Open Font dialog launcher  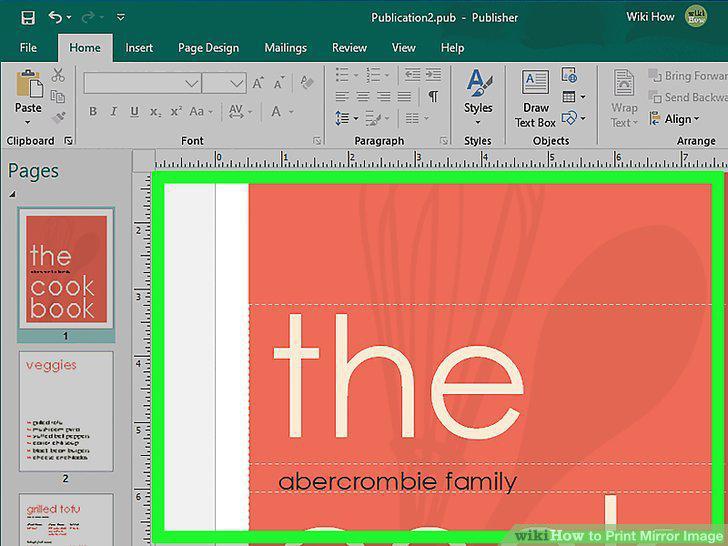click(317, 140)
